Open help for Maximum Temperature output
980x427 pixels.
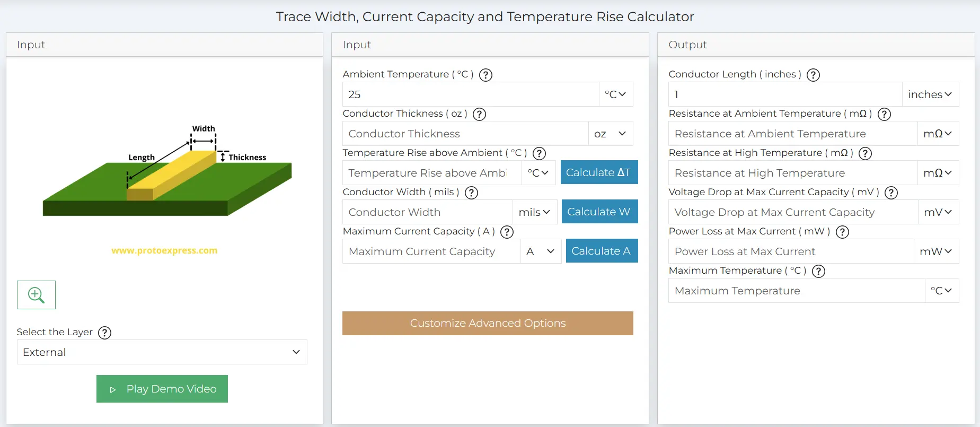click(x=818, y=271)
